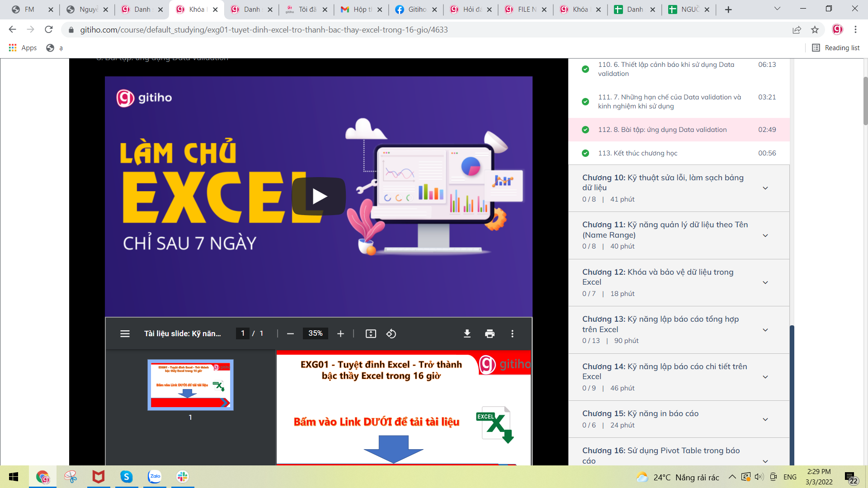
Task: Switch to the NGUỒ sheet tab
Action: click(689, 9)
